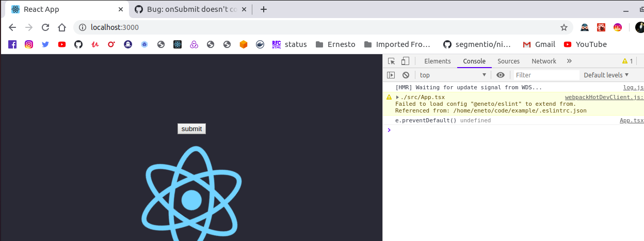Open the light blue hexagon bookmark icon
Screen dimensions: 644x241
pos(144,44)
